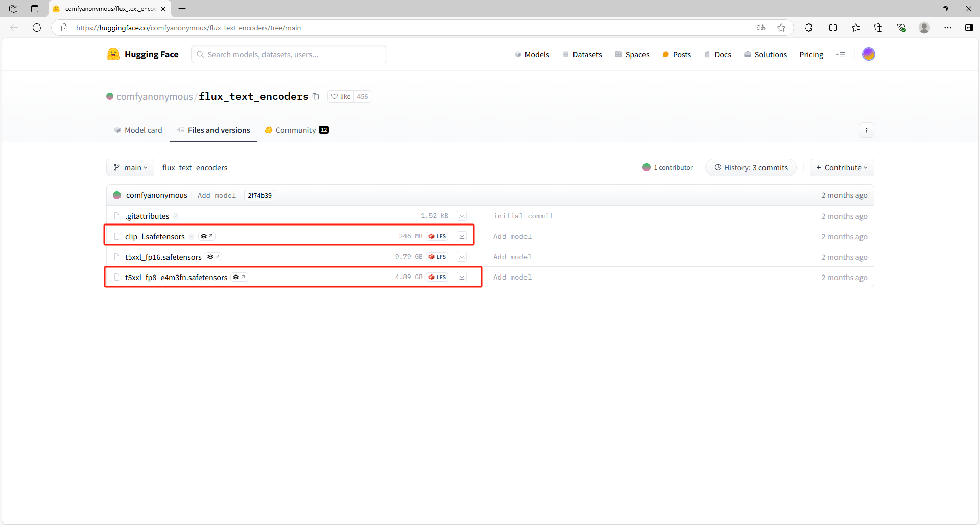Viewport: 980px width, 525px height.
Task: Open the three-dot repository options menu
Action: point(866,130)
